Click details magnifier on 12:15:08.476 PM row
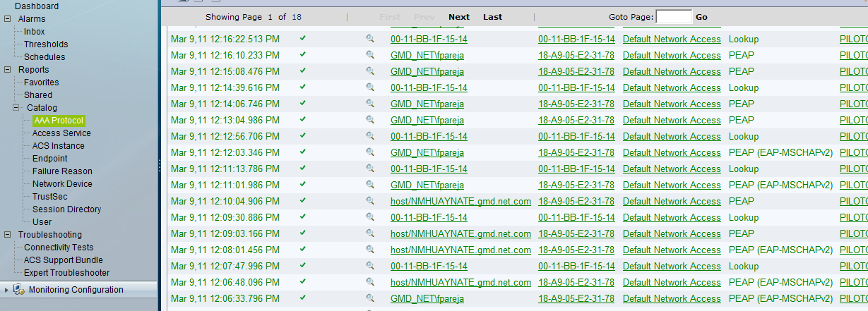This screenshot has width=868, height=311. coord(370,71)
